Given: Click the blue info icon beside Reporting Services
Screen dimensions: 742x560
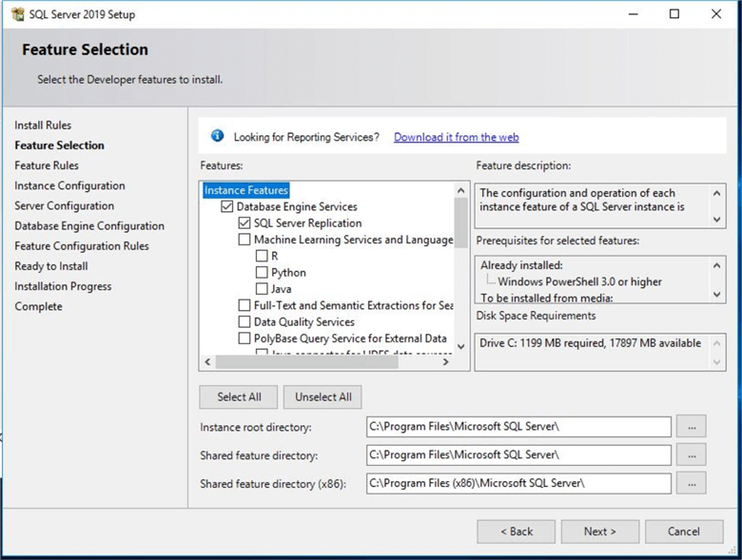Looking at the screenshot, I should 217,136.
